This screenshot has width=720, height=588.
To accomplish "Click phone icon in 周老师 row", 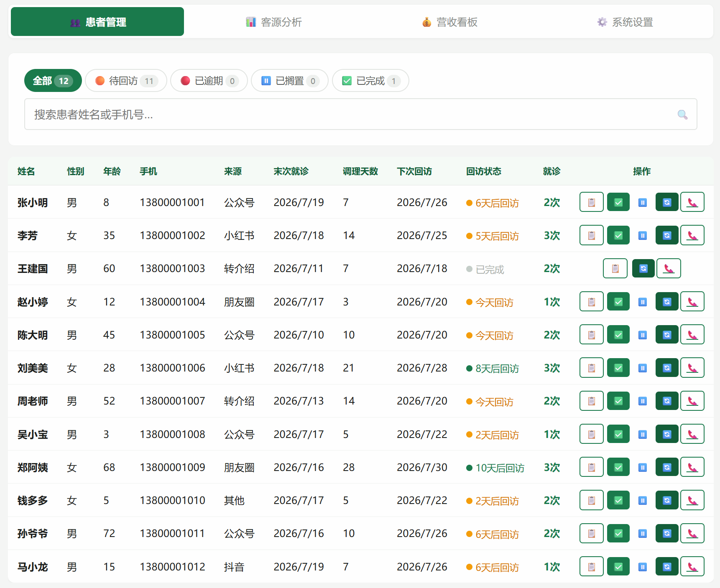I will [692, 401].
